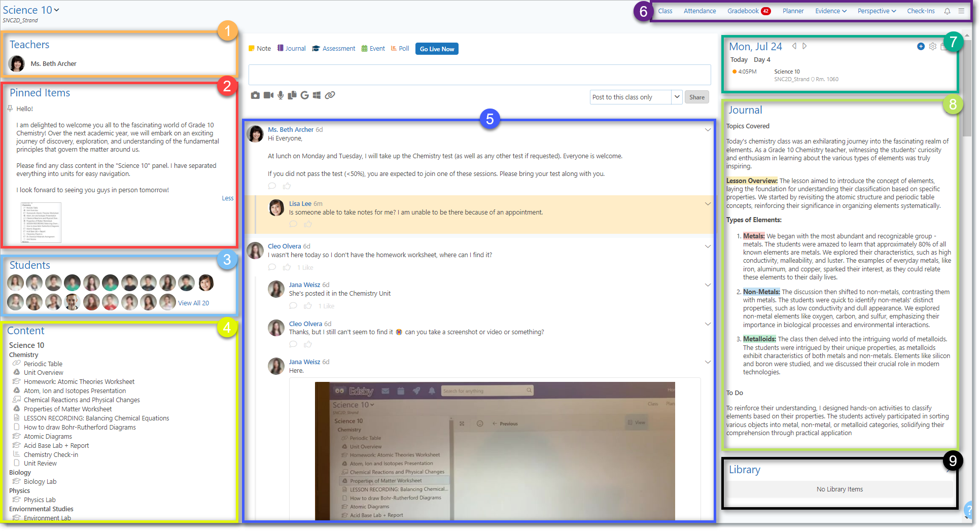Open LESSON RECORDING: Balancing Chemical Equations

tap(96, 418)
